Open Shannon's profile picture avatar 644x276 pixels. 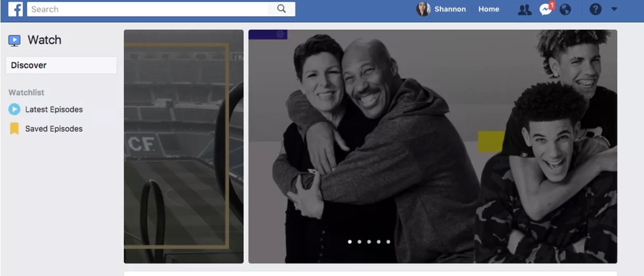point(423,9)
